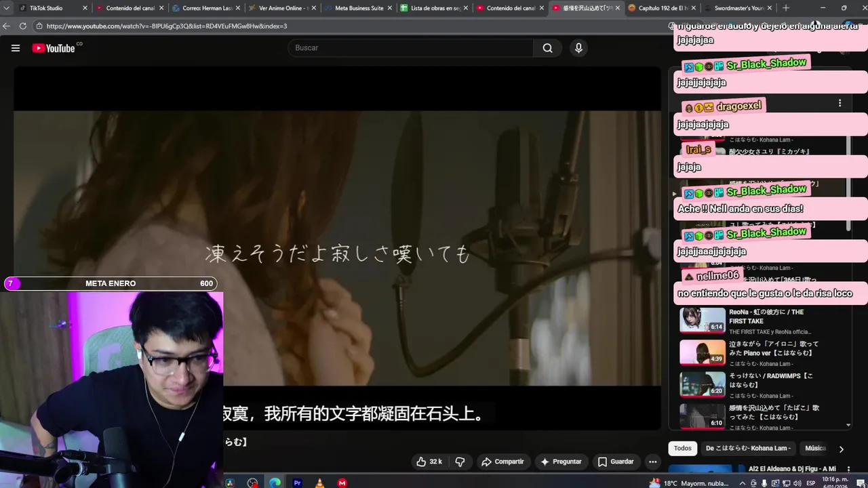The image size is (868, 488).
Task: Click the tray microphone icon
Action: coord(765,483)
